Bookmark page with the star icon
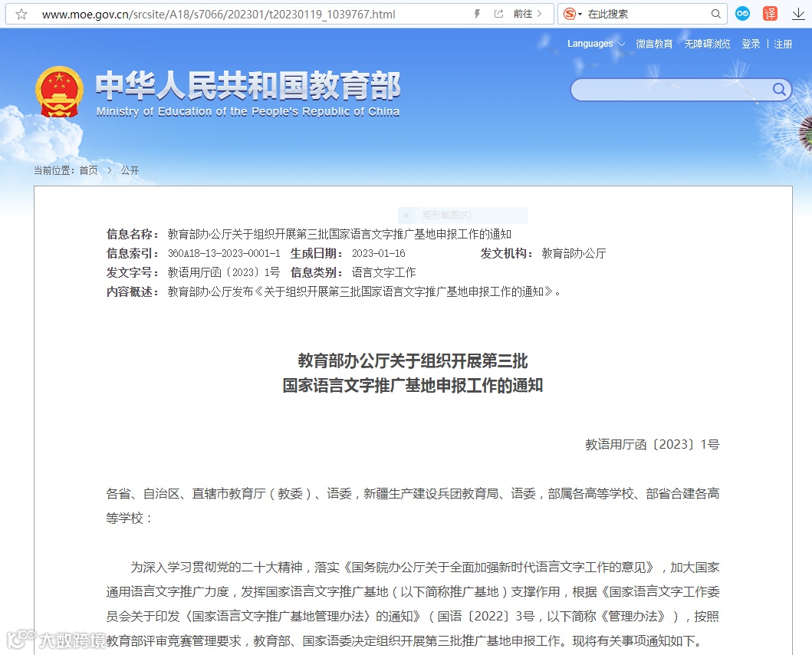Image resolution: width=812 pixels, height=655 pixels. (x=21, y=14)
